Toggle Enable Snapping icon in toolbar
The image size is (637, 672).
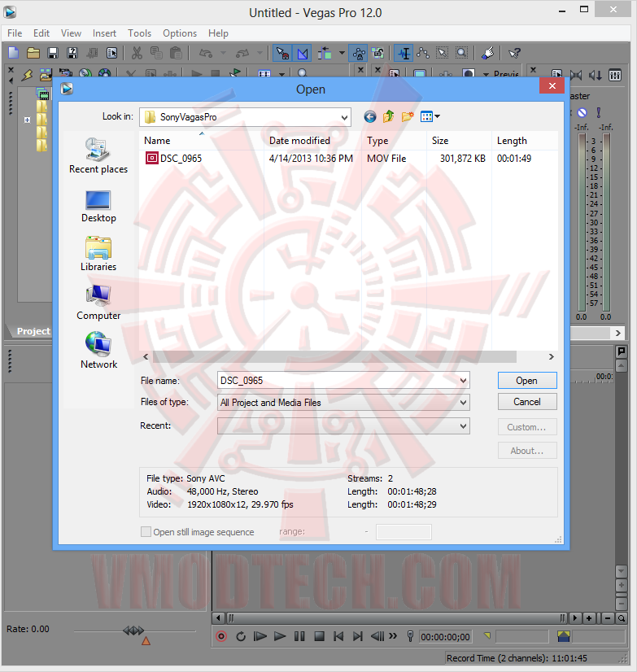point(282,53)
